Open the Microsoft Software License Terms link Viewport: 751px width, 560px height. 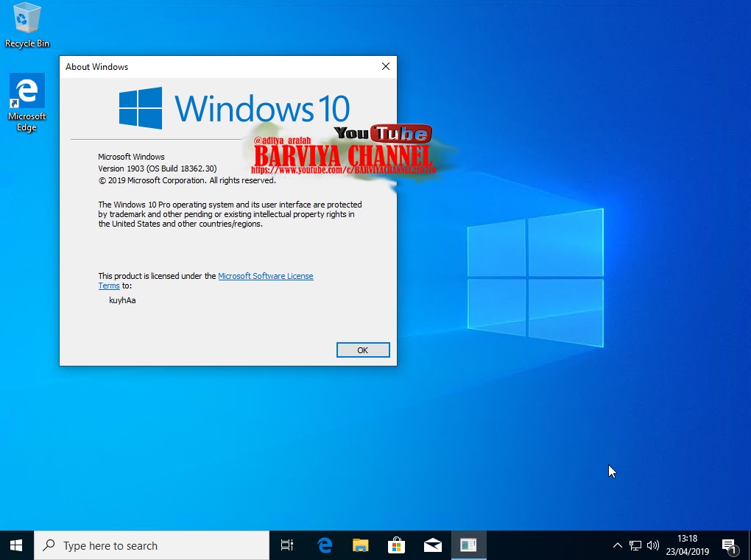[x=265, y=276]
